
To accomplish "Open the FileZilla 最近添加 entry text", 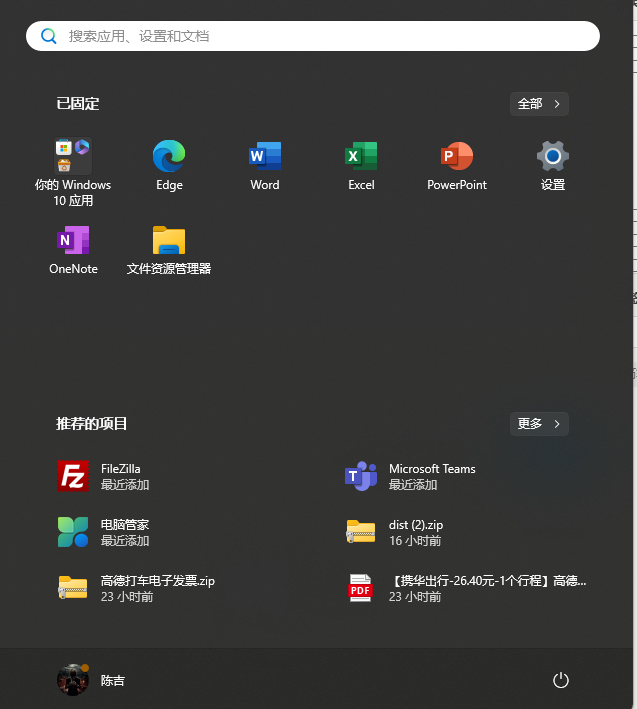I will click(x=125, y=476).
